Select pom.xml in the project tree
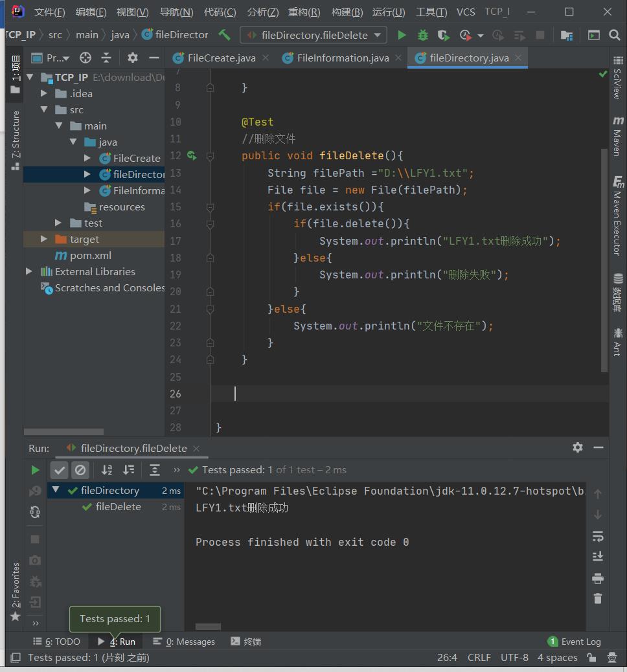Screen dimensions: 627x672 90,255
